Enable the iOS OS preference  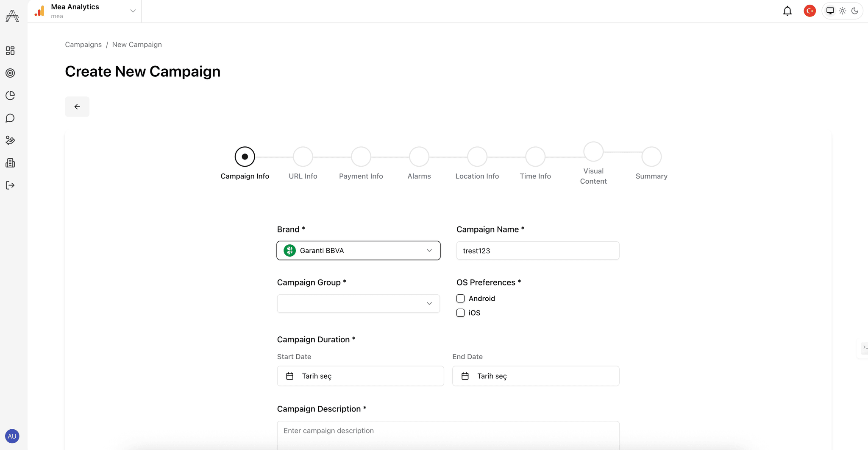[x=460, y=313]
